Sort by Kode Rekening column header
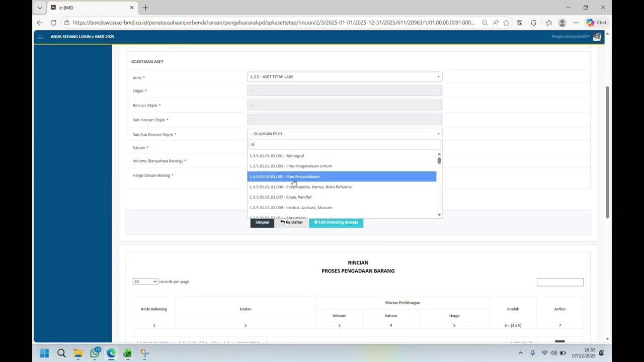 click(x=154, y=309)
